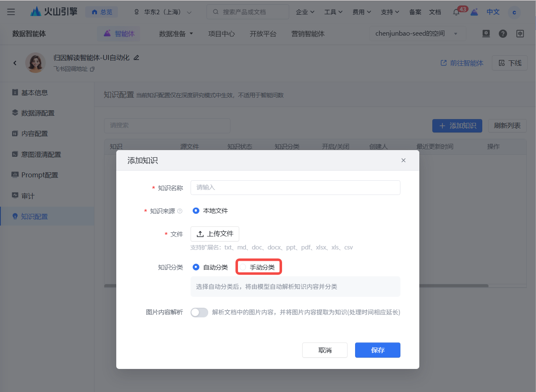536x392 pixels.
Task: Toggle the 图片内容解析 switch
Action: 199,312
